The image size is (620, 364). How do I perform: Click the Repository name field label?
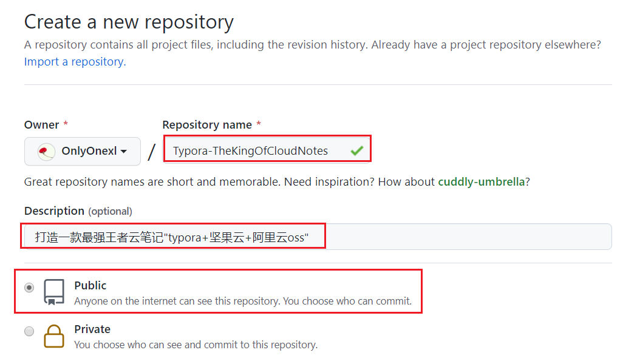[x=207, y=125]
